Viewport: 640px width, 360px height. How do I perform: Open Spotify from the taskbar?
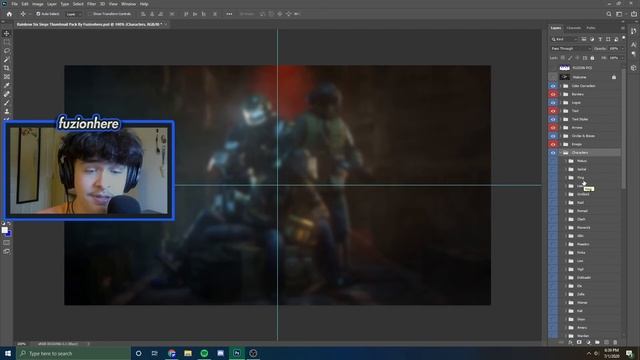pyautogui.click(x=204, y=353)
